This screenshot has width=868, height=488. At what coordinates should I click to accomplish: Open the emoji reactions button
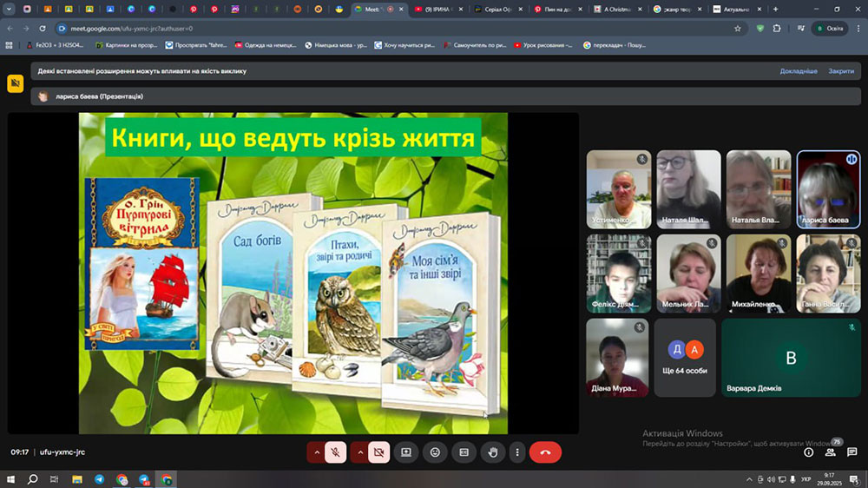pos(435,452)
